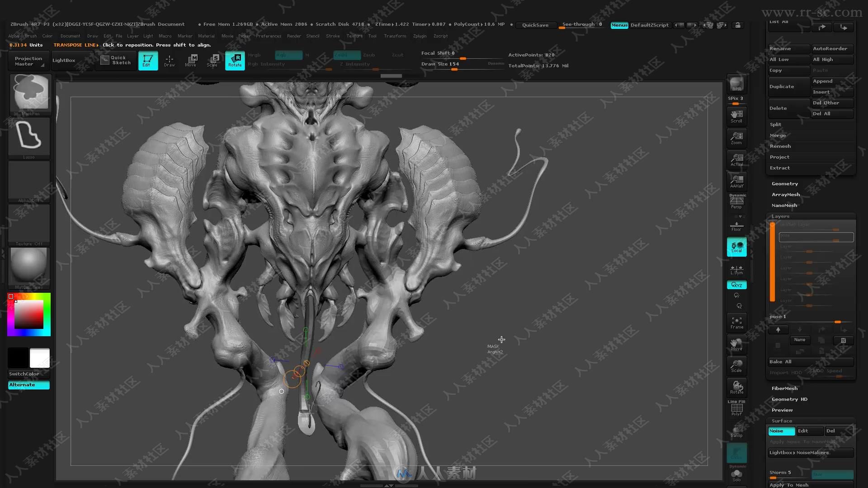This screenshot has width=868, height=488.
Task: Click the Actual size icon
Action: (736, 160)
